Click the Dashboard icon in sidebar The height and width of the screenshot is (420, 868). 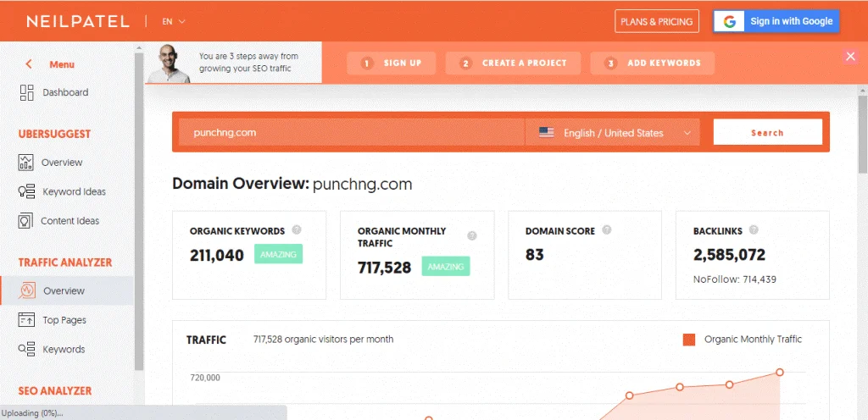(26, 92)
